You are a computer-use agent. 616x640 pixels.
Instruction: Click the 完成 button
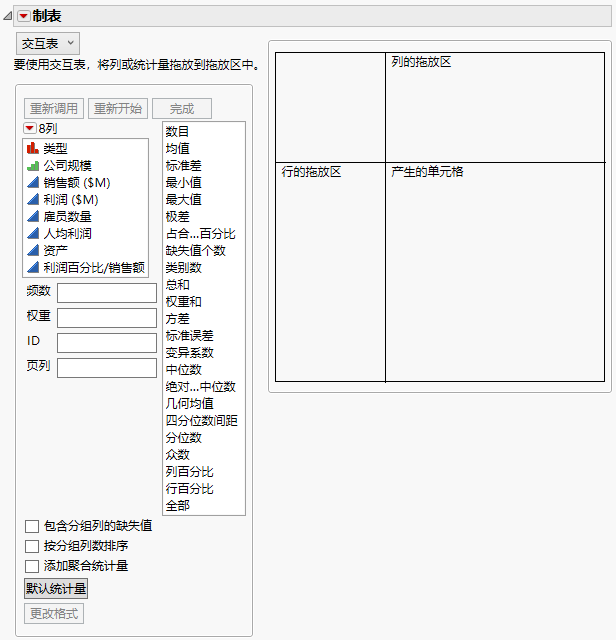(x=182, y=109)
